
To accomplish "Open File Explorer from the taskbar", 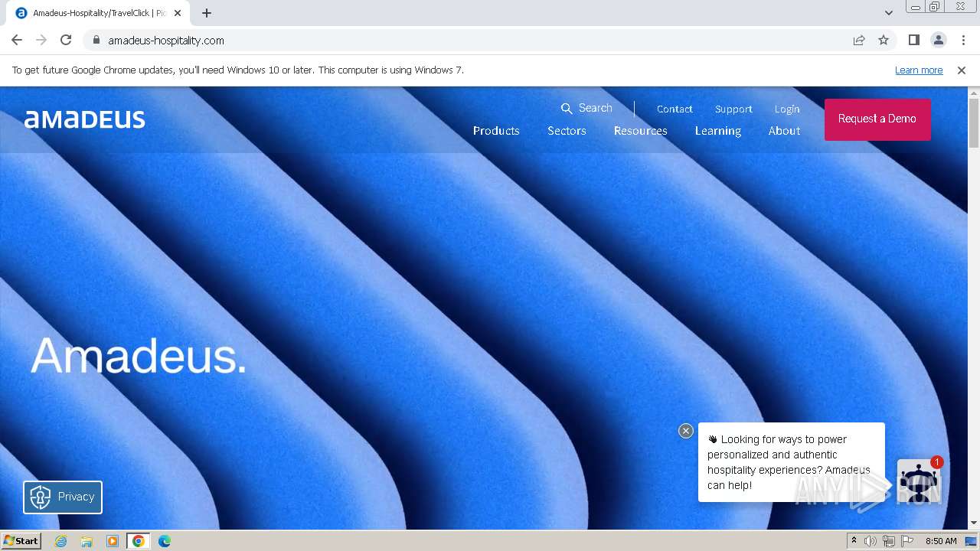I will coord(87,541).
